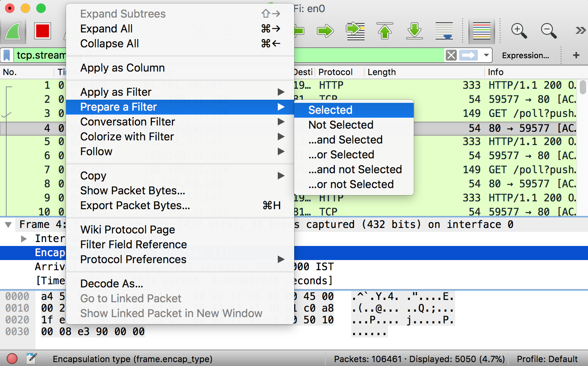The width and height of the screenshot is (588, 366).
Task: Choose ...or Selected filter option
Action: [x=354, y=155]
